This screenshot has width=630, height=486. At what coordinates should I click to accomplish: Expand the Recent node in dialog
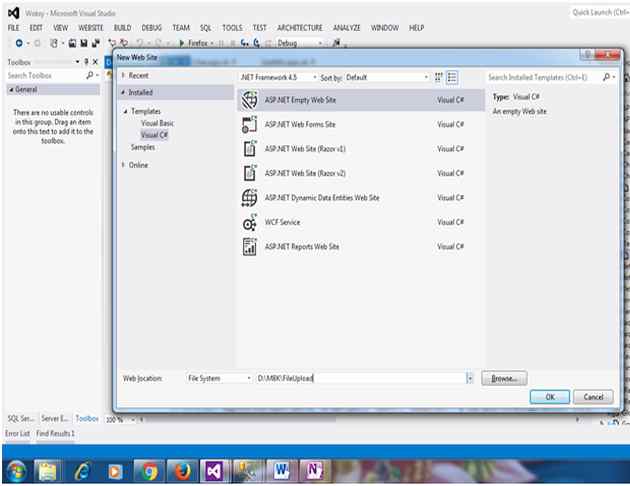(x=123, y=76)
